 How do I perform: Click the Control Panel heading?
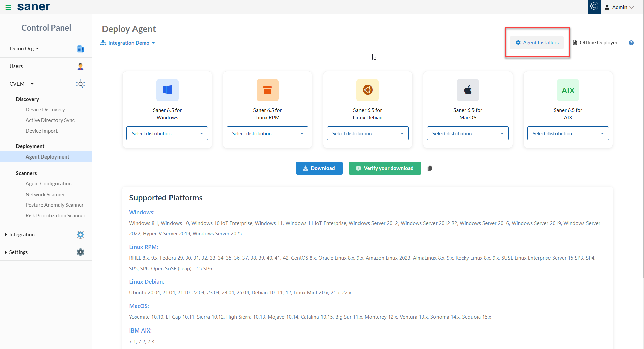(x=46, y=28)
